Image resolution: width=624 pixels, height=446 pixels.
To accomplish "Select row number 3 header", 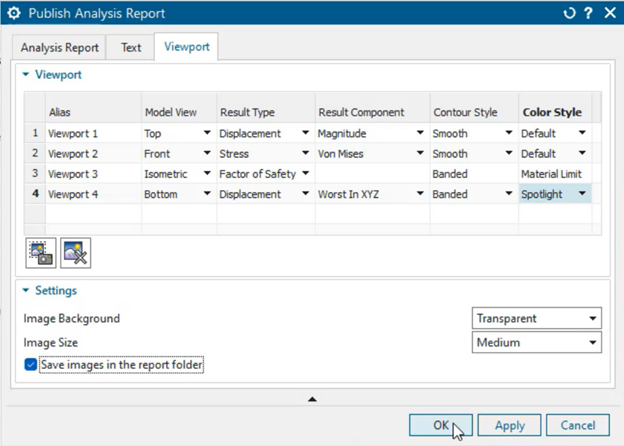I will (x=35, y=173).
